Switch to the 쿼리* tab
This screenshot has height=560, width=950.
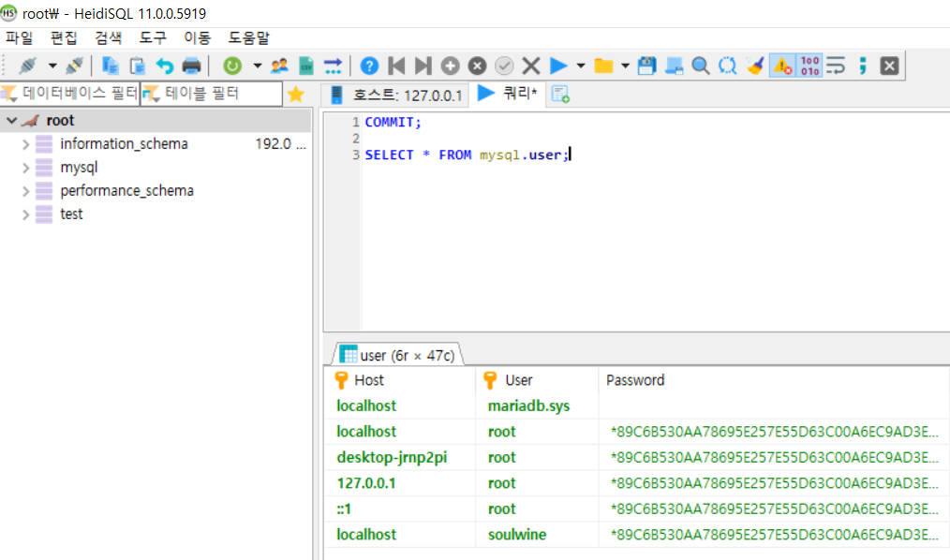click(x=508, y=94)
